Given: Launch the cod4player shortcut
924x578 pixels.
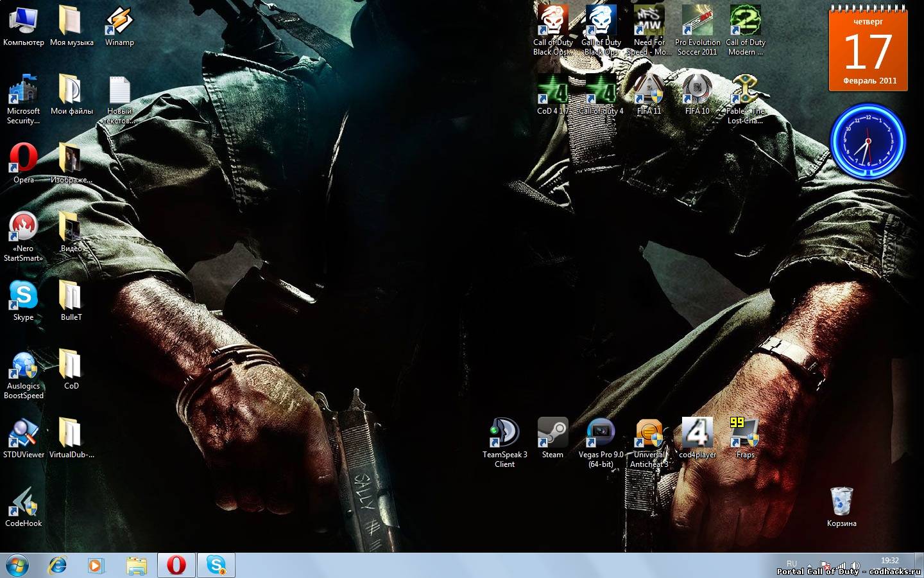Looking at the screenshot, I should (x=697, y=439).
